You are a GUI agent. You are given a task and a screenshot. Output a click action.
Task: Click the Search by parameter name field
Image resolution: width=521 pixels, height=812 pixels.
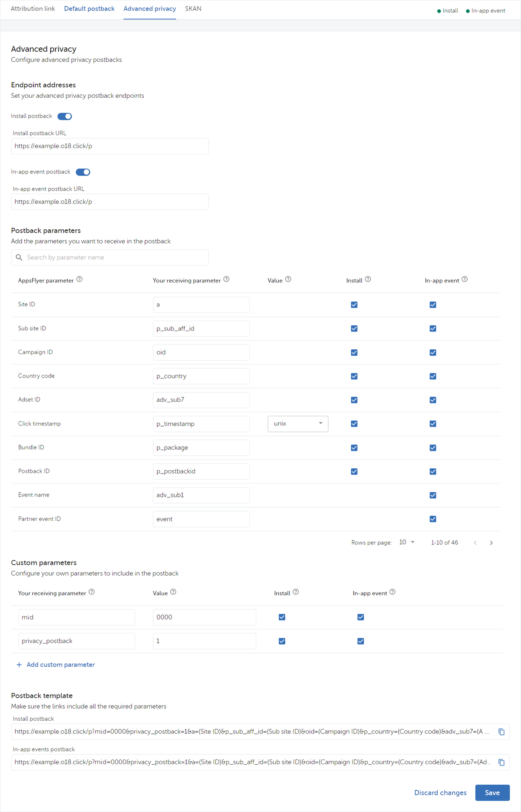pos(110,258)
